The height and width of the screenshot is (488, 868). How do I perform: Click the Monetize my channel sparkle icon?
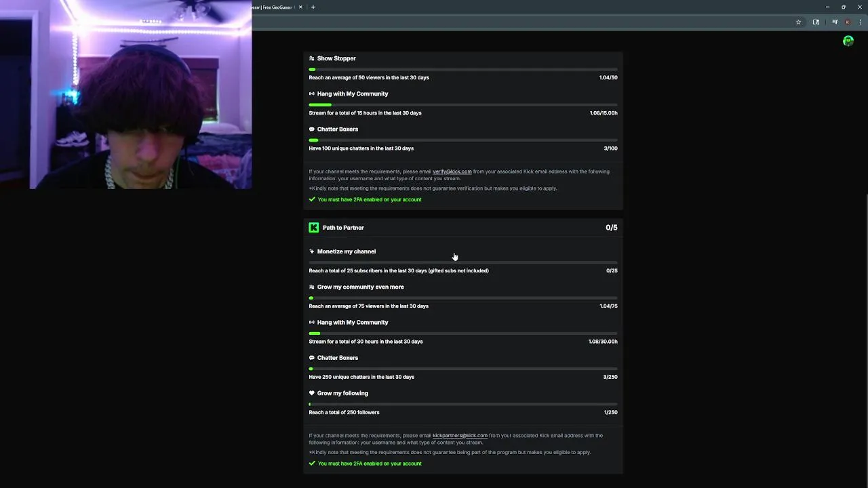311,251
